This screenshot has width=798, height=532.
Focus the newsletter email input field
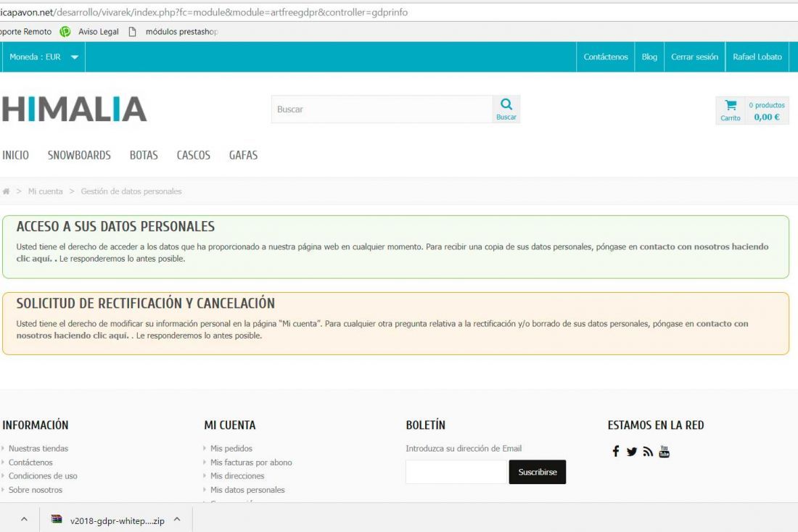pyautogui.click(x=457, y=472)
